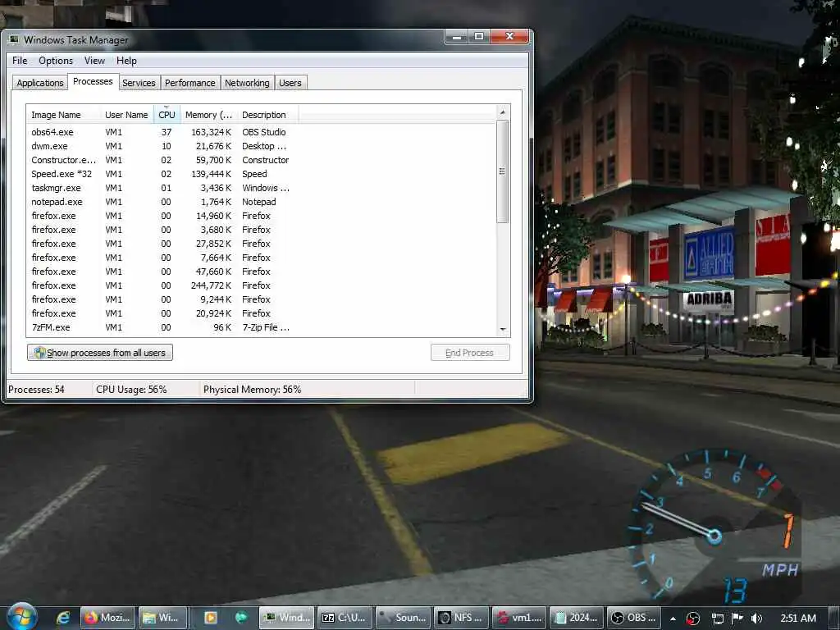This screenshot has width=840, height=630.
Task: Go to the Networking tab
Action: pos(247,83)
